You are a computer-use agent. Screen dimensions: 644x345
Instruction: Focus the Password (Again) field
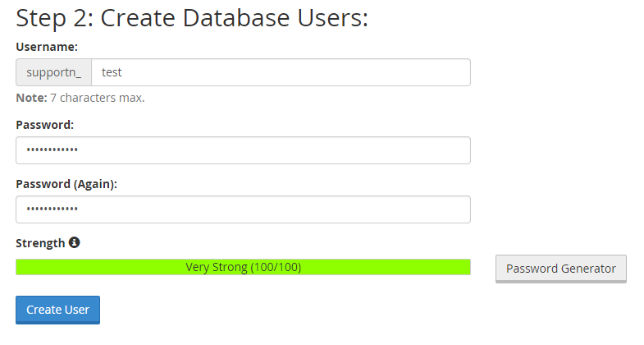(243, 209)
